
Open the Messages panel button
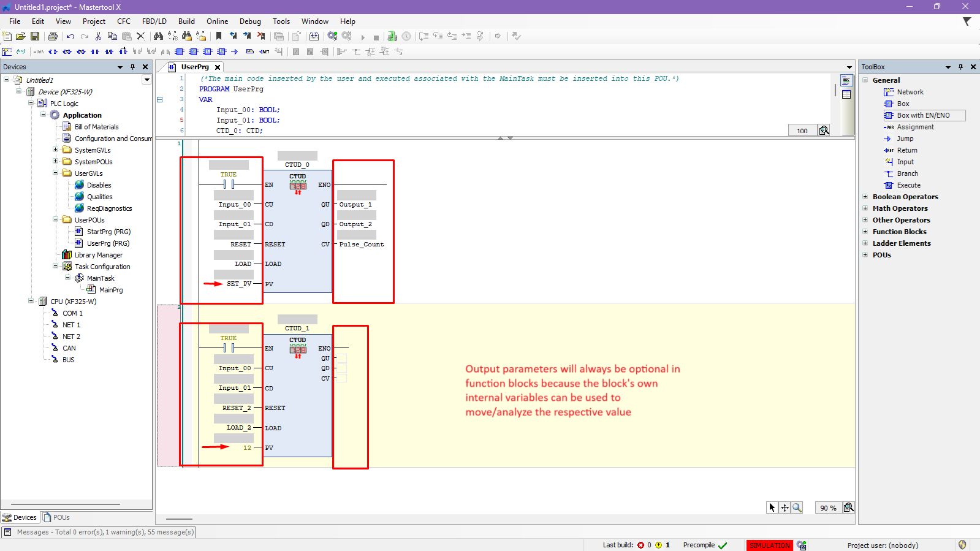pyautogui.click(x=99, y=532)
